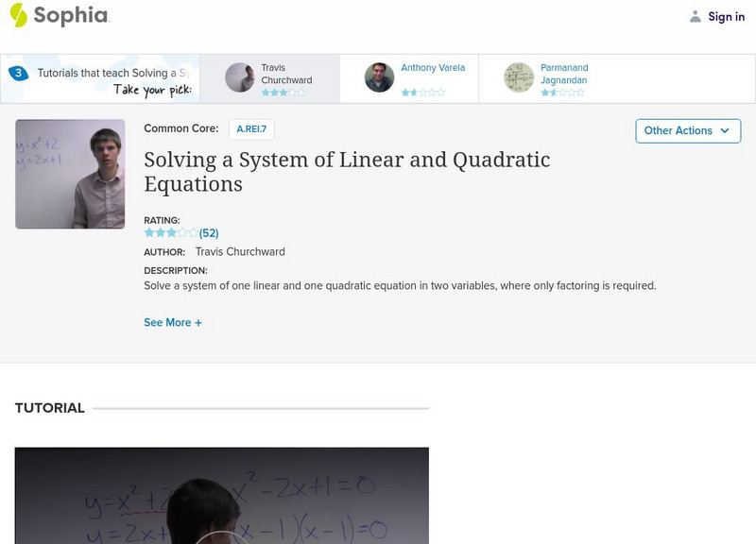Image resolution: width=756 pixels, height=544 pixels.
Task: Select Anthony Varela's profile picture
Action: click(379, 77)
